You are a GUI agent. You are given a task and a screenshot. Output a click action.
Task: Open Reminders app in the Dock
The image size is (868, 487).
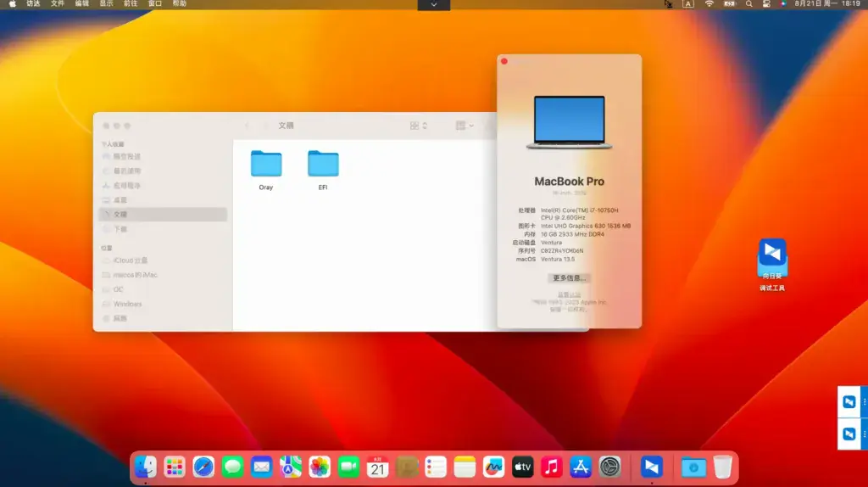click(x=436, y=467)
